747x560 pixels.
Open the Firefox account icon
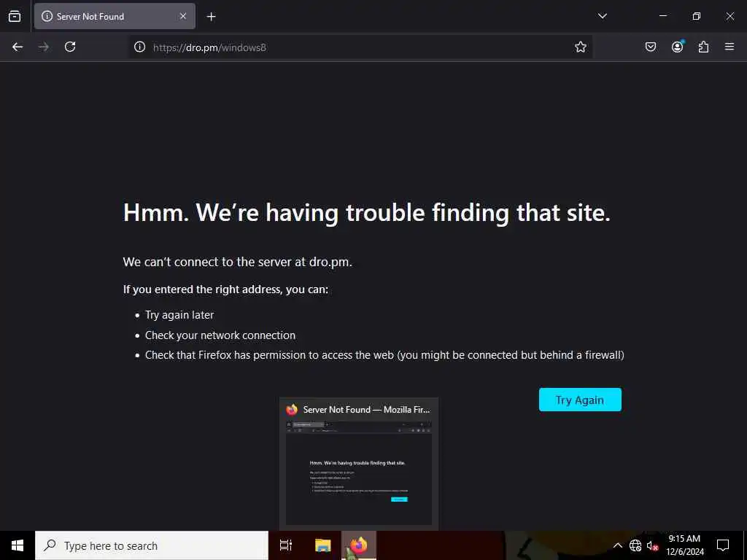pos(678,46)
